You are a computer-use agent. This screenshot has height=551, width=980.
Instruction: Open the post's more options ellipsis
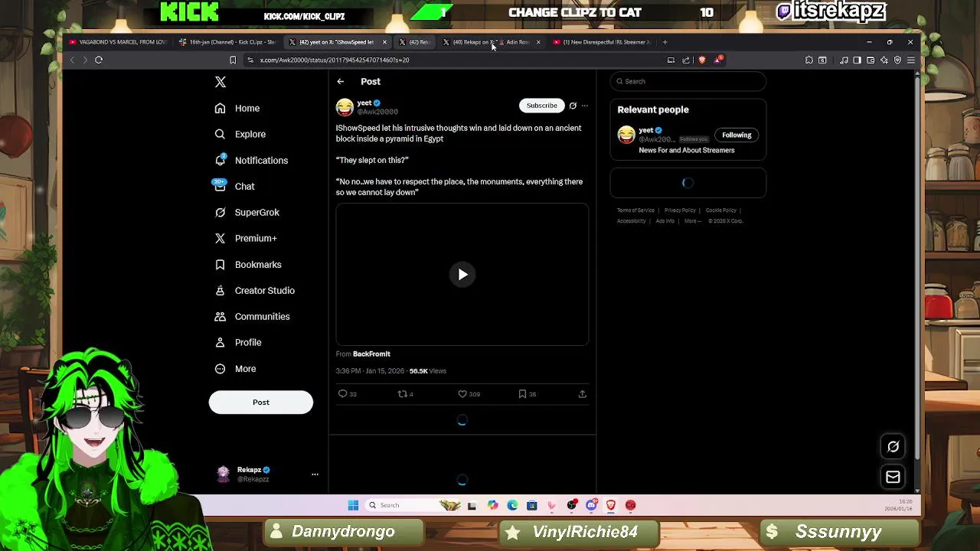584,106
